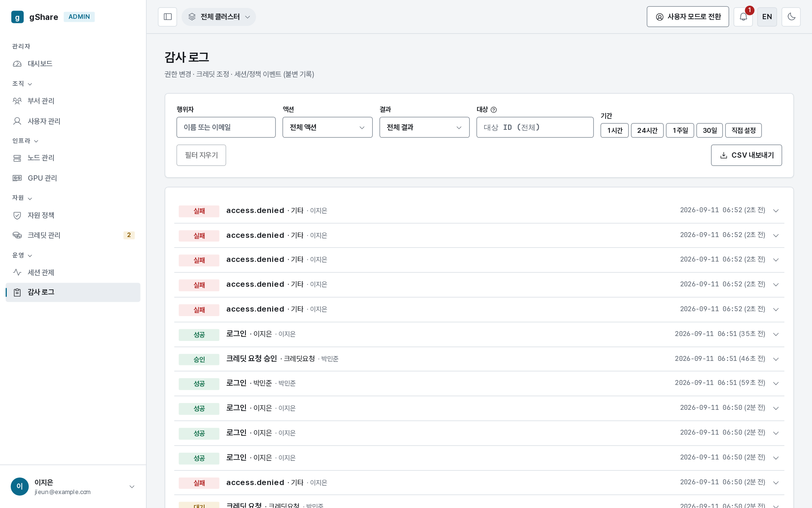Toggle the sidebar collapse icon
The height and width of the screenshot is (508, 812).
tap(168, 17)
